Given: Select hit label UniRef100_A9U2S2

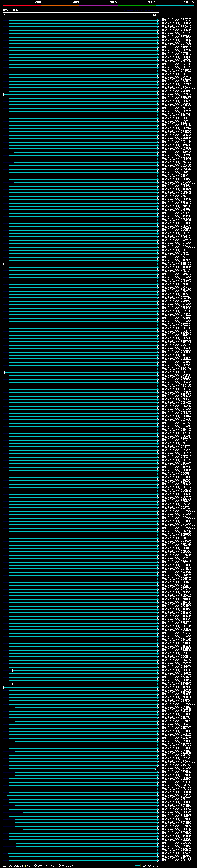Looking at the screenshot, I should pyautogui.click(x=177, y=50).
